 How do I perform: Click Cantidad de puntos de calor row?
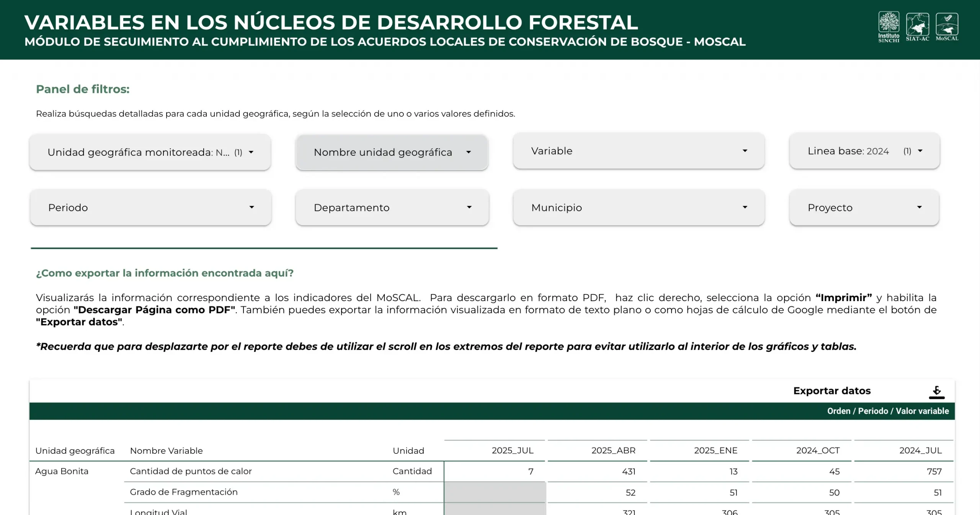point(191,471)
